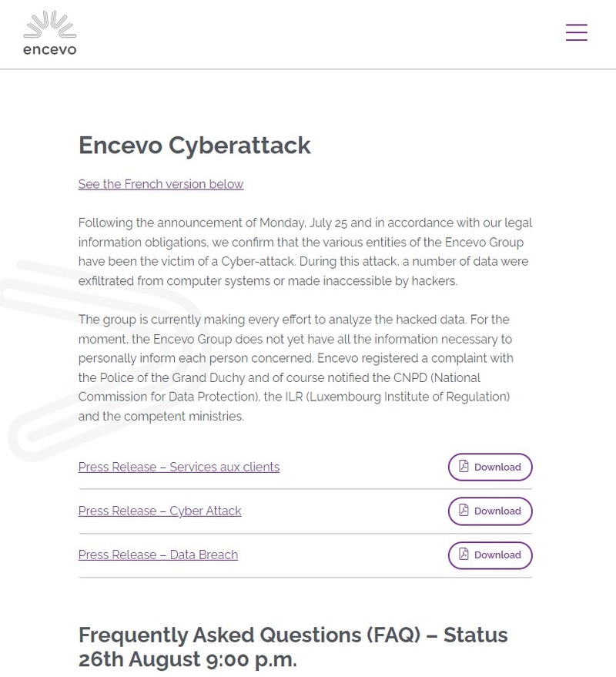Open Press Release – Cyber Attack link
The height and width of the screenshot is (677, 616).
coord(159,511)
